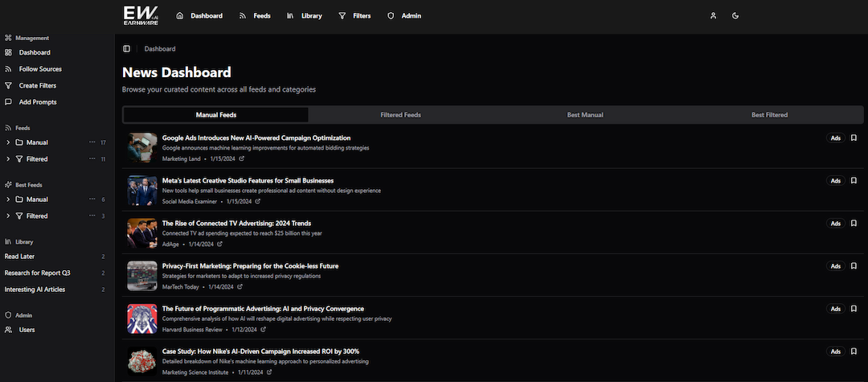Click Ads tag on Google Ads article
The width and height of the screenshot is (868, 382).
pyautogui.click(x=835, y=138)
